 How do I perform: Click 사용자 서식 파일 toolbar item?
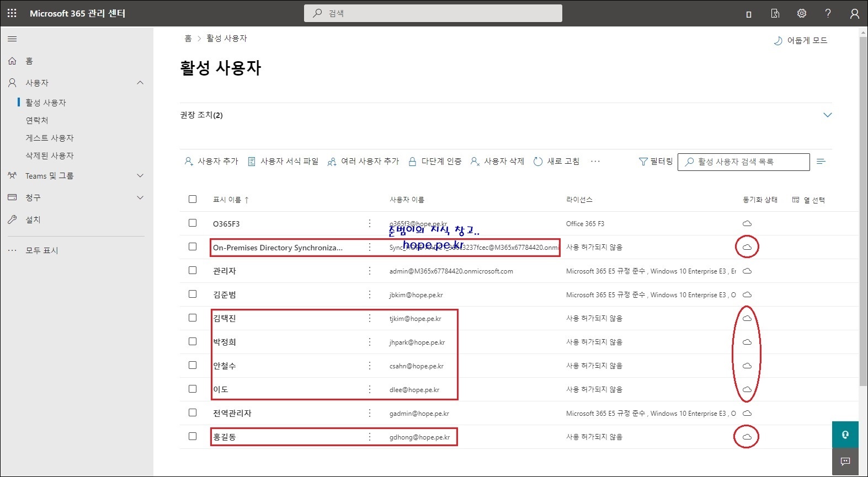pyautogui.click(x=283, y=161)
